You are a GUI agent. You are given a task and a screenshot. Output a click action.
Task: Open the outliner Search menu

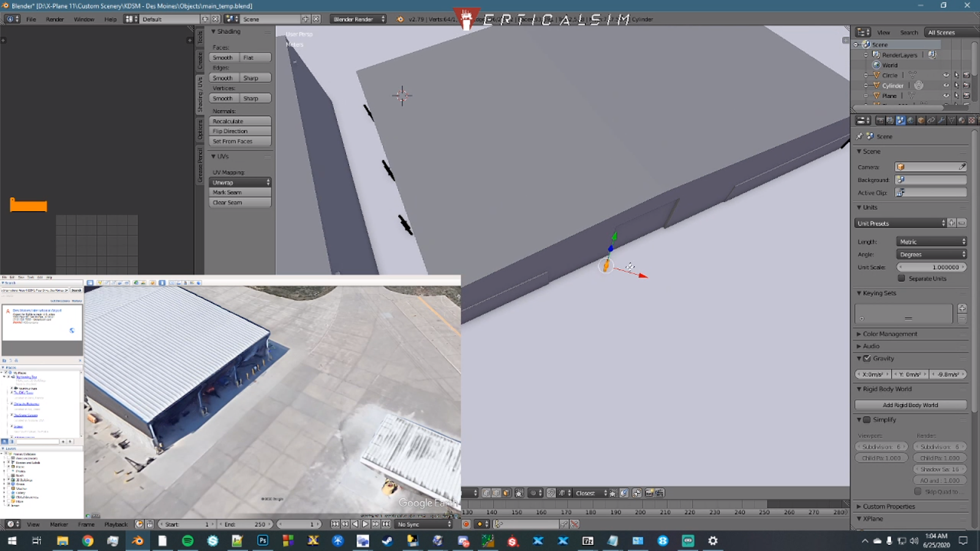(909, 32)
